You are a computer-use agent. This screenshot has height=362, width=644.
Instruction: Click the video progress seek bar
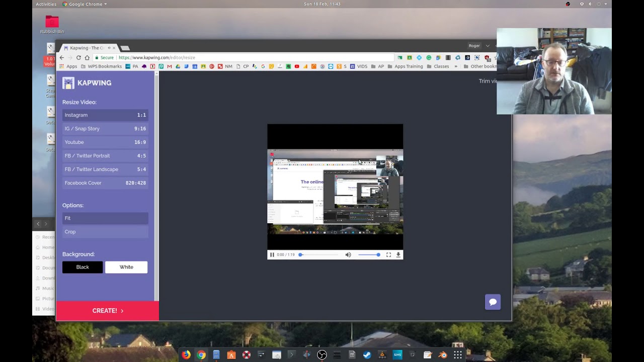(x=318, y=255)
